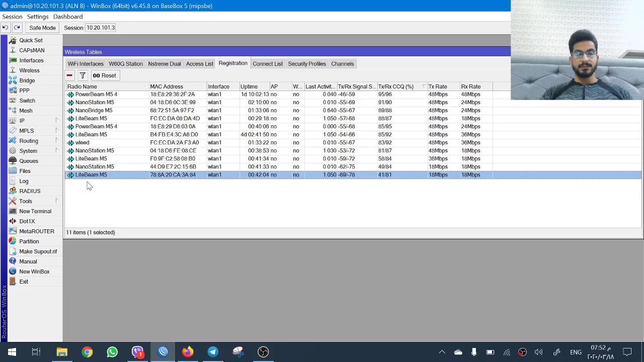Open CAPsMAN from the sidebar
The image size is (644, 362).
pos(32,50)
